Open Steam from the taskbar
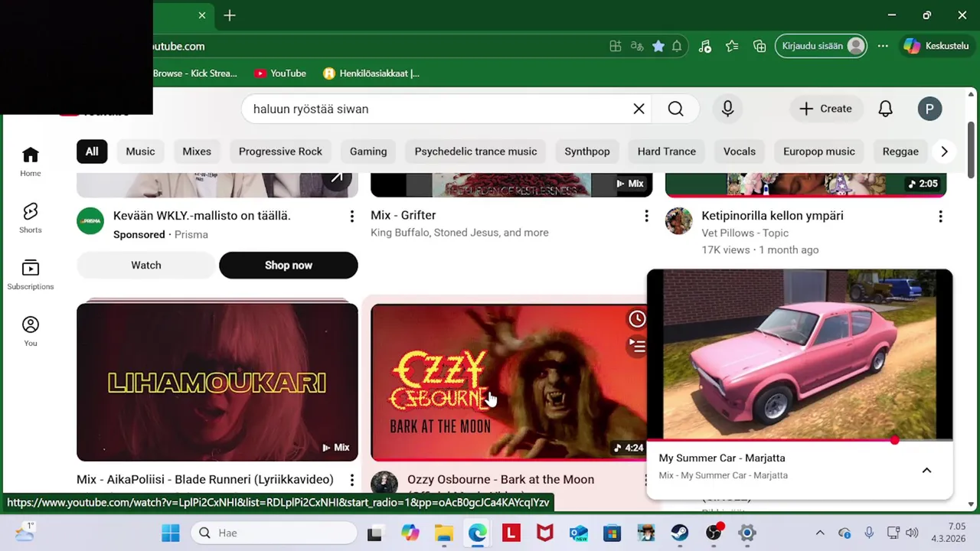This screenshot has width=980, height=551. 680,533
